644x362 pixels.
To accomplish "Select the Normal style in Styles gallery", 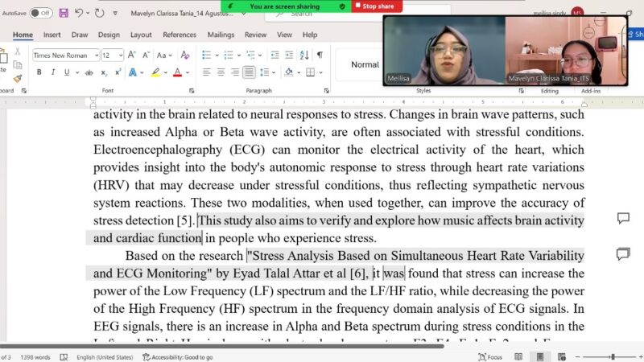I will 365,64.
